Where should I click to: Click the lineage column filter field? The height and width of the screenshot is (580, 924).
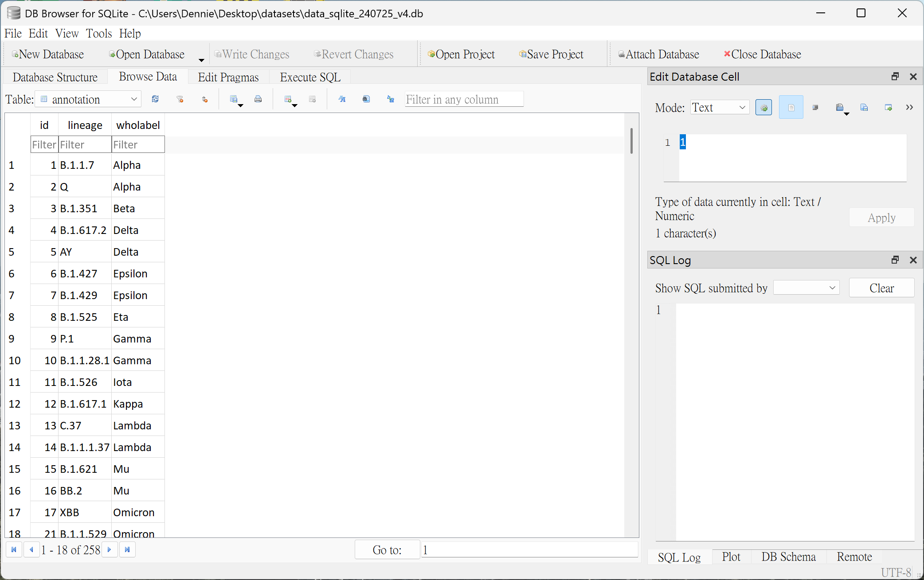click(84, 145)
